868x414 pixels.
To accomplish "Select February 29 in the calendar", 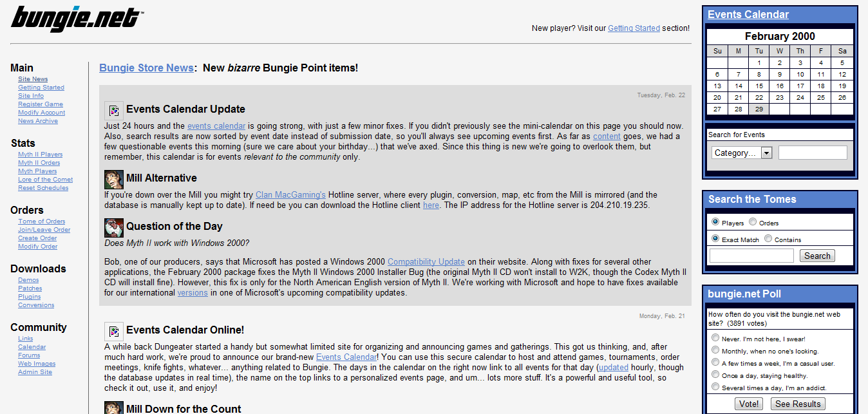I will (x=759, y=109).
